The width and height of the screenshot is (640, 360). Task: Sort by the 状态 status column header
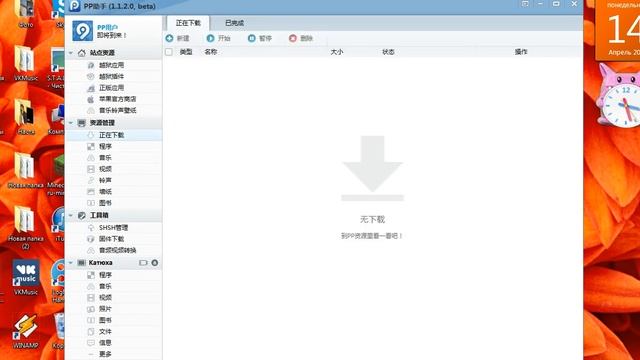coord(388,52)
